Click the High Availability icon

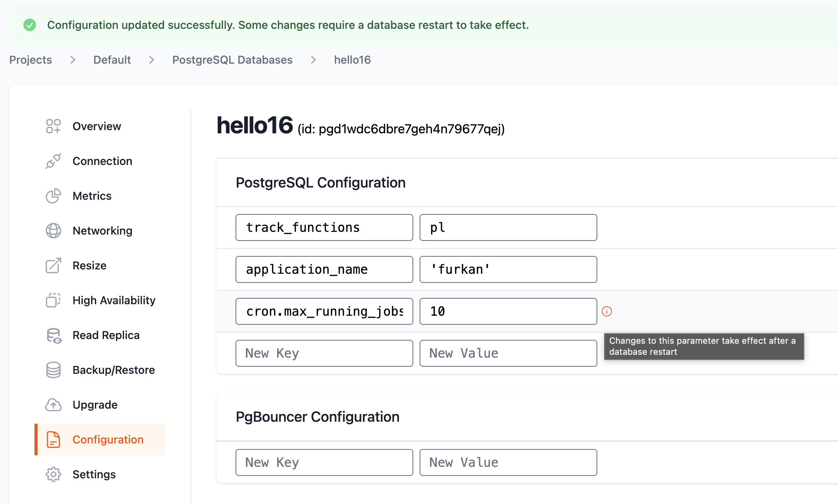53,300
